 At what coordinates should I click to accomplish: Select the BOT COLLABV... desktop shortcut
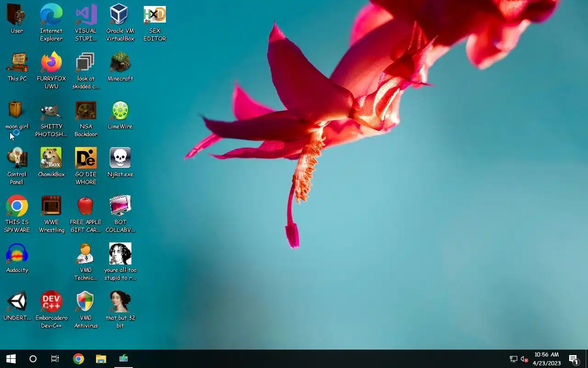tap(120, 214)
